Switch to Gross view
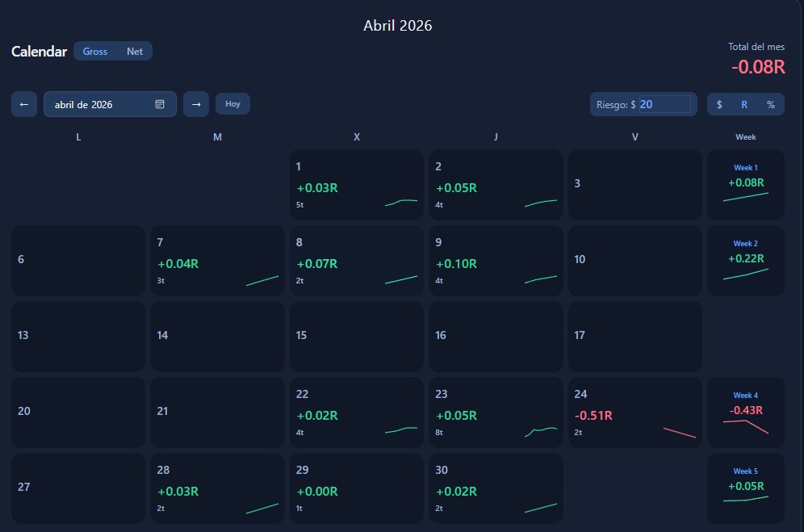Image resolution: width=804 pixels, height=532 pixels. (95, 52)
